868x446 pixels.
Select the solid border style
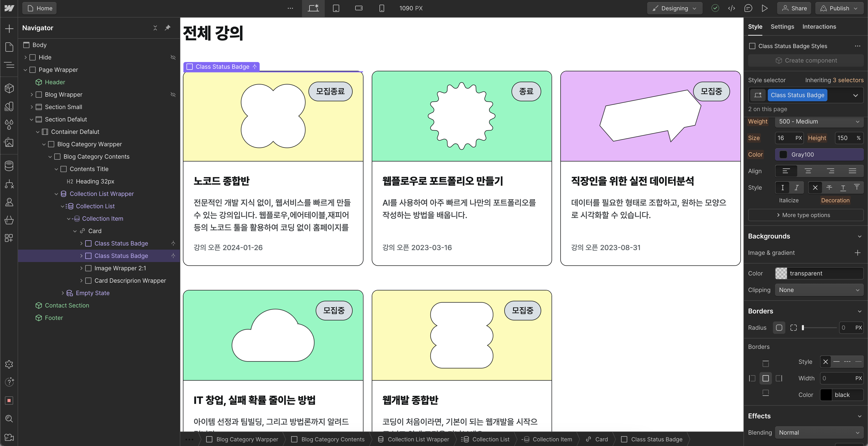click(836, 362)
